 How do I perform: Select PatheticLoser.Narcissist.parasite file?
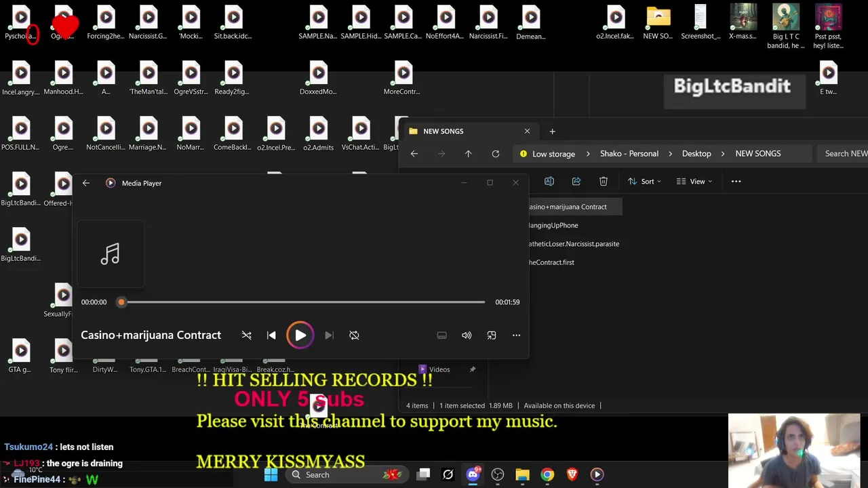[x=574, y=244]
